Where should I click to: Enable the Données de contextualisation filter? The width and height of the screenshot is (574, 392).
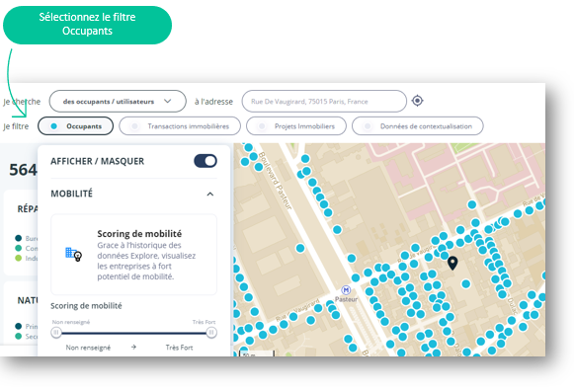click(418, 126)
